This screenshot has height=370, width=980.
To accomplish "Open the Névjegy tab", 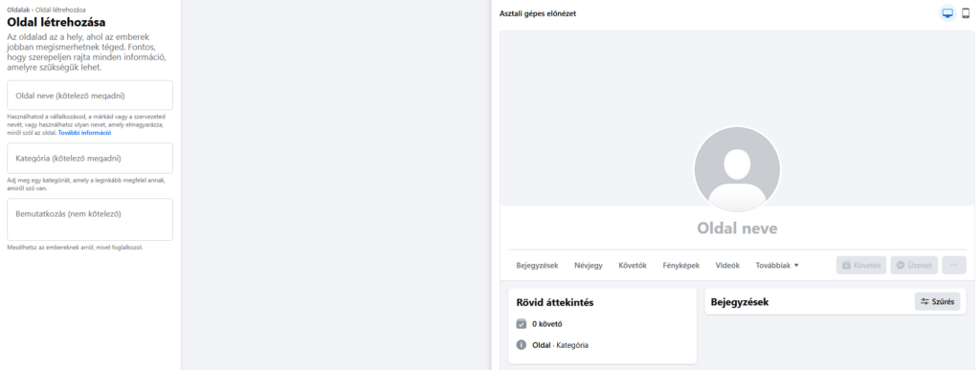I will pos(589,265).
